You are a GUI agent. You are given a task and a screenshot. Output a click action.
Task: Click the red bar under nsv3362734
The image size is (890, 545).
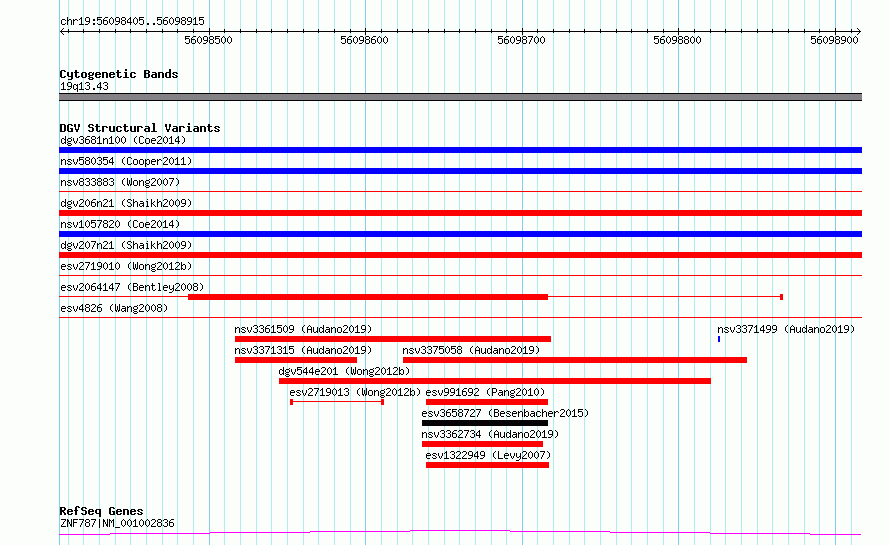coord(482,444)
